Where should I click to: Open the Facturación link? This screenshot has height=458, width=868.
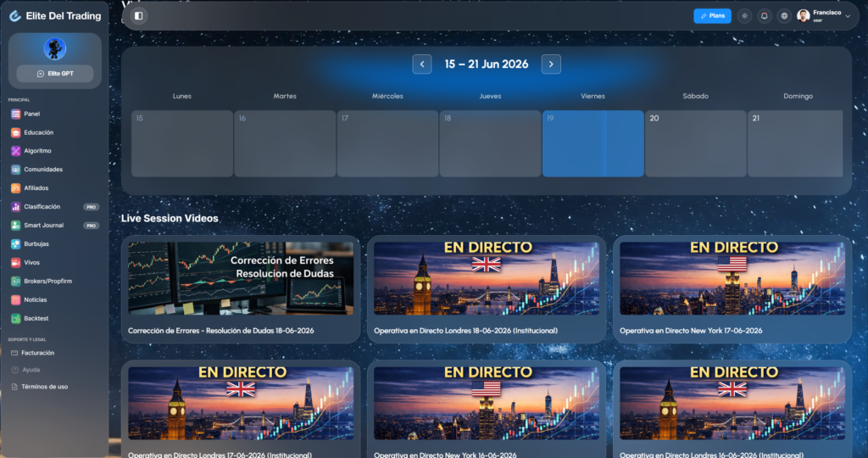(x=37, y=353)
